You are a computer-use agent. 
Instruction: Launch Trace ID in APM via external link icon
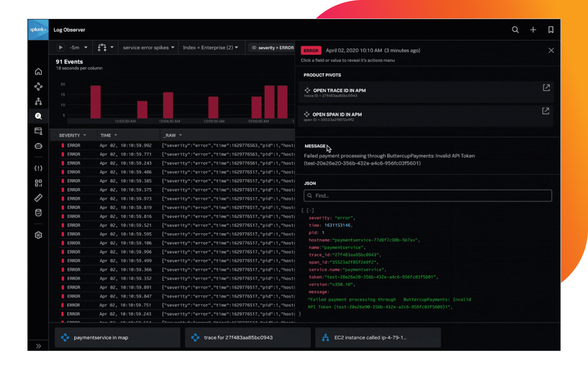546,88
